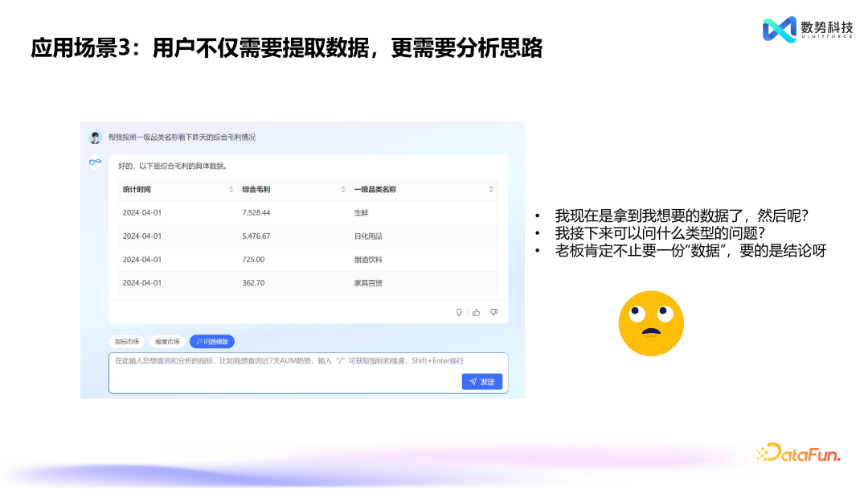Click the assistant infinity logo icon
This screenshot has height=489, width=868.
[96, 162]
